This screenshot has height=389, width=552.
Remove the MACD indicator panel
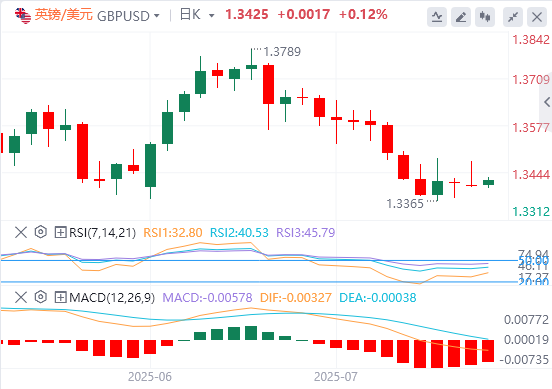coord(21,297)
